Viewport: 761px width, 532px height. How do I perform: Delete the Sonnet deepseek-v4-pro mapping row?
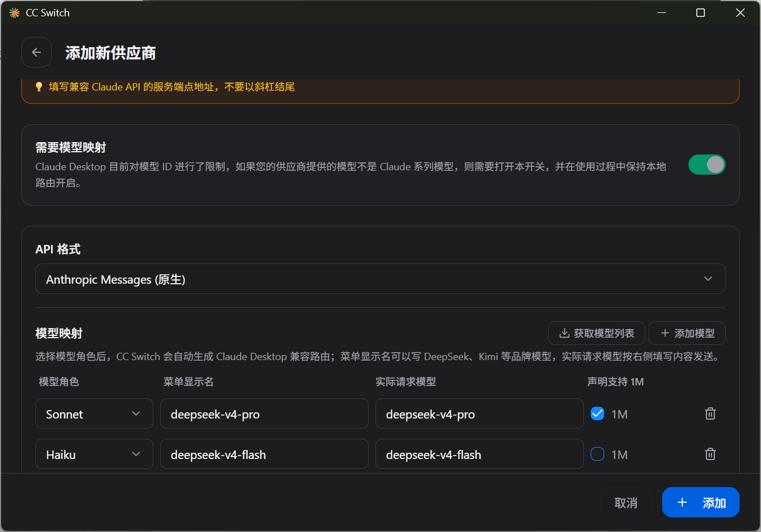[710, 413]
